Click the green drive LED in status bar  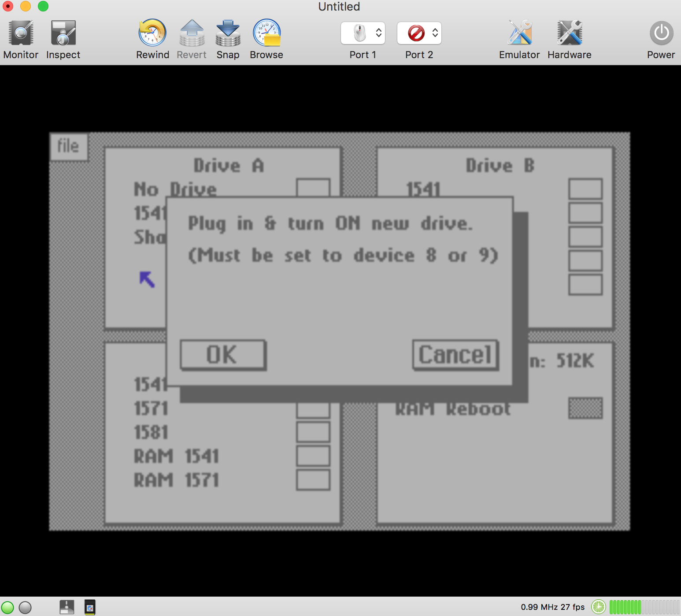click(x=7, y=608)
